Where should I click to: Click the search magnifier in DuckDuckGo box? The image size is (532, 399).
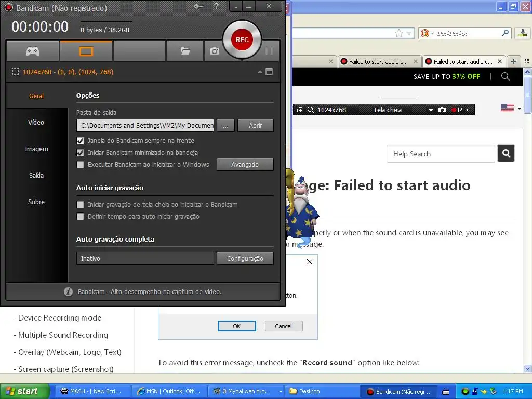[x=505, y=33]
